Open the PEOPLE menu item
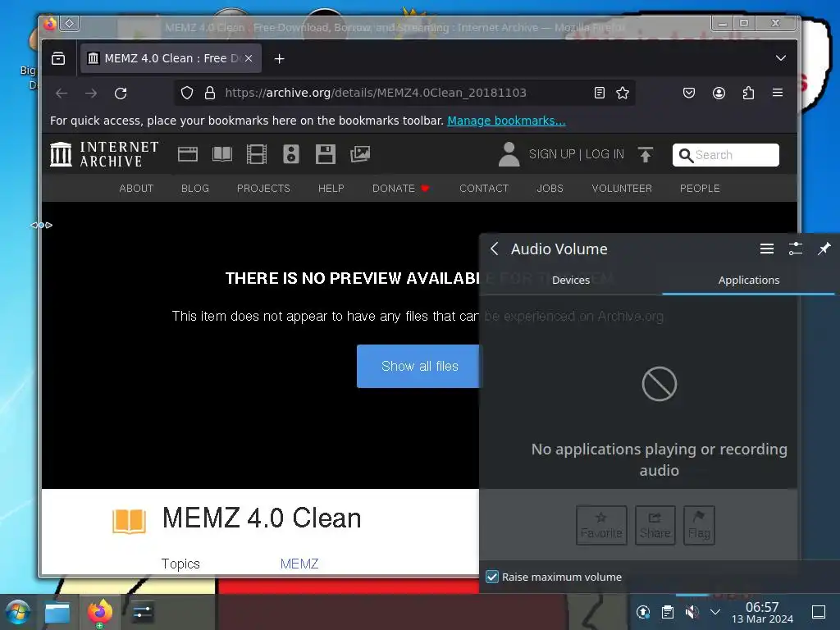The width and height of the screenshot is (840, 630). coord(700,189)
